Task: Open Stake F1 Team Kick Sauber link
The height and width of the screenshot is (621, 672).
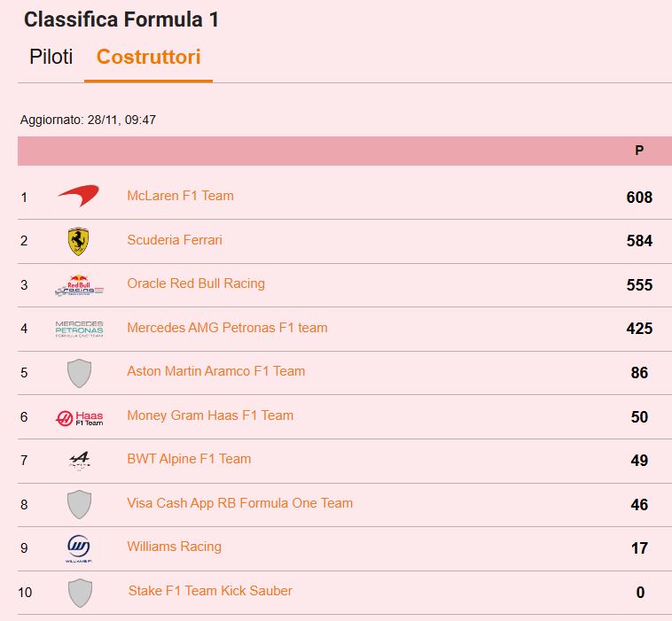Action: tap(210, 591)
